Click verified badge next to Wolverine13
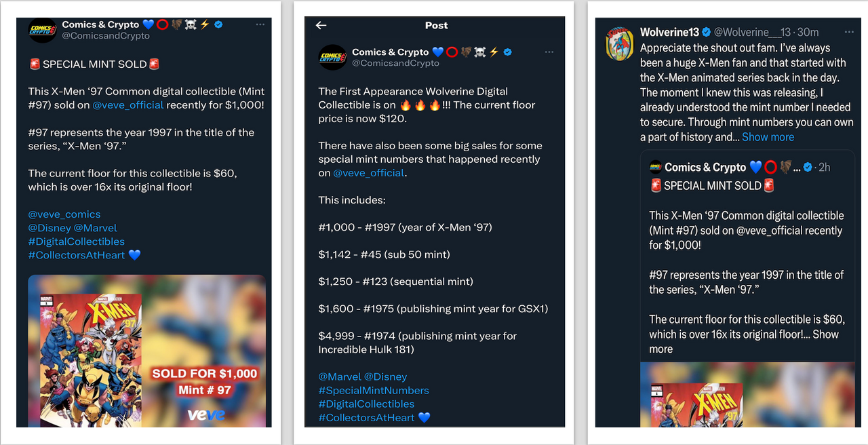Viewport: 868px width, 445px height. 706,32
